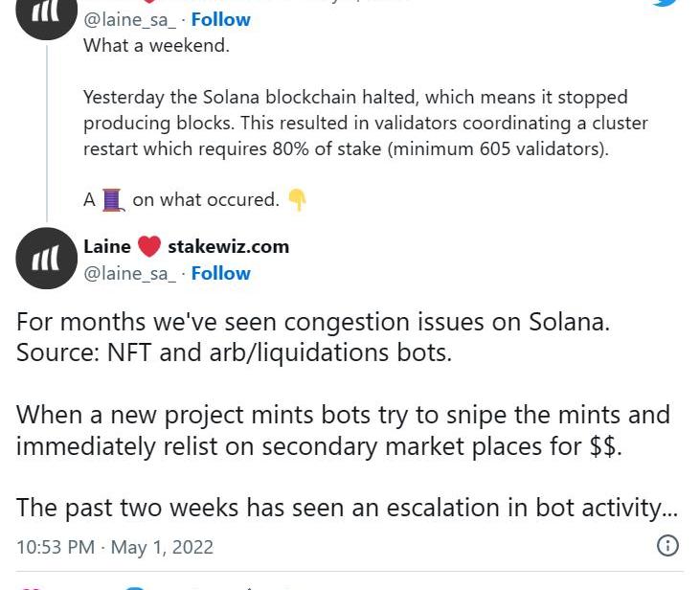Open the top @laine_sa_ handle
The height and width of the screenshot is (590, 700).
pyautogui.click(x=128, y=19)
